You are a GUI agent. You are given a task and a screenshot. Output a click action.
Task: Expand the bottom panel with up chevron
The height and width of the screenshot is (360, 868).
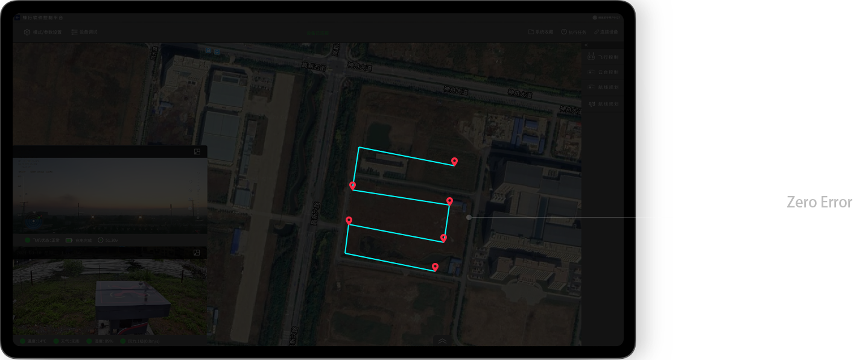(442, 341)
